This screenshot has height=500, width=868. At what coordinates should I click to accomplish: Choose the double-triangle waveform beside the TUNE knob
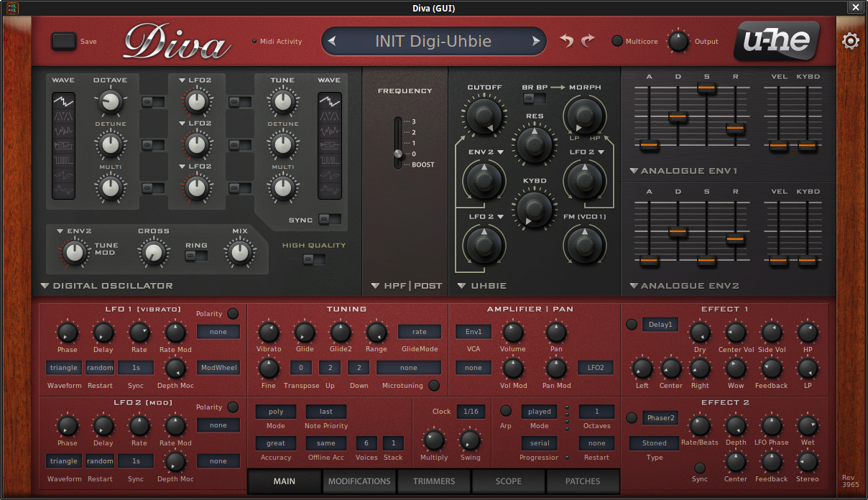[329, 116]
